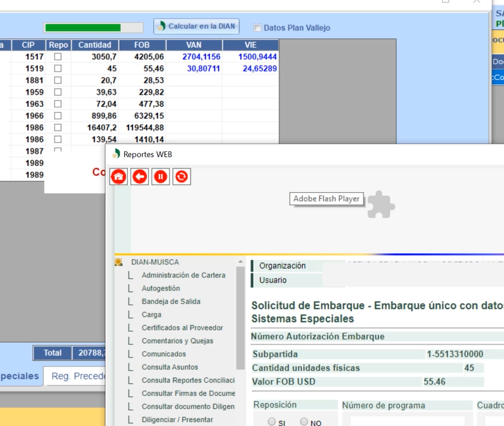Expand the DIAN-MUISCA root node
Screen dimensions: 504x426
click(155, 262)
